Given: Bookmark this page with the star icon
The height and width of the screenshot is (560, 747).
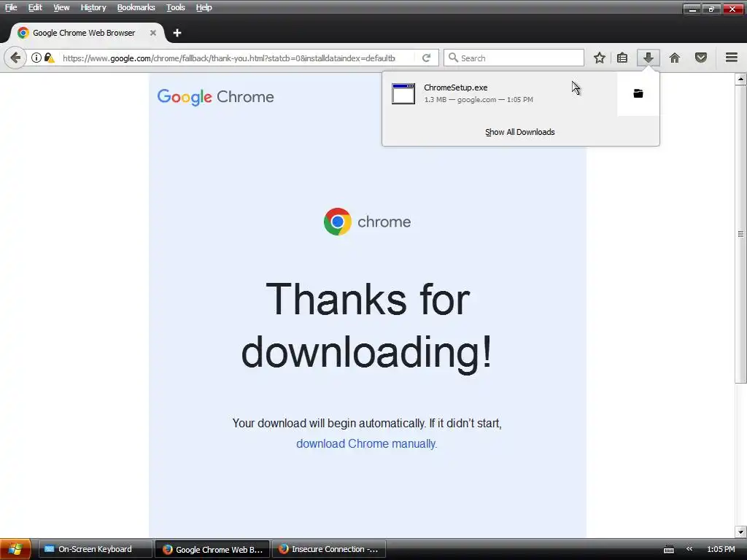Looking at the screenshot, I should [600, 58].
